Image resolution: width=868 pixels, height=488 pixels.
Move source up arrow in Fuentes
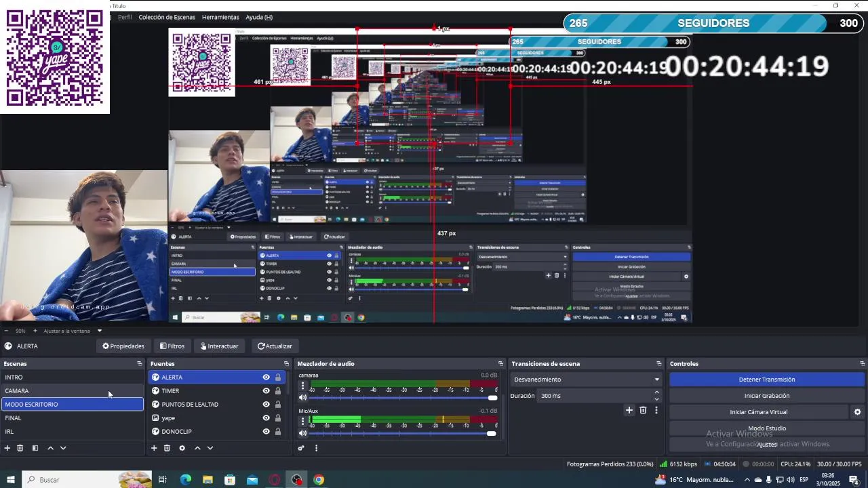click(197, 448)
